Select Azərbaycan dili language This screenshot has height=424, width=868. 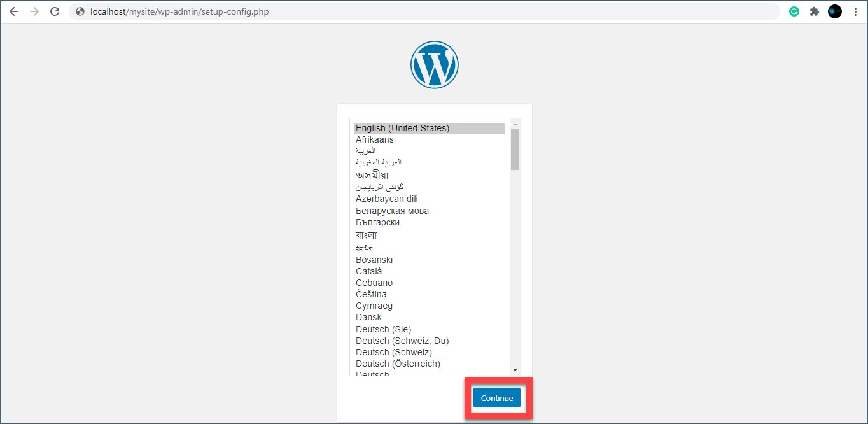(x=430, y=199)
